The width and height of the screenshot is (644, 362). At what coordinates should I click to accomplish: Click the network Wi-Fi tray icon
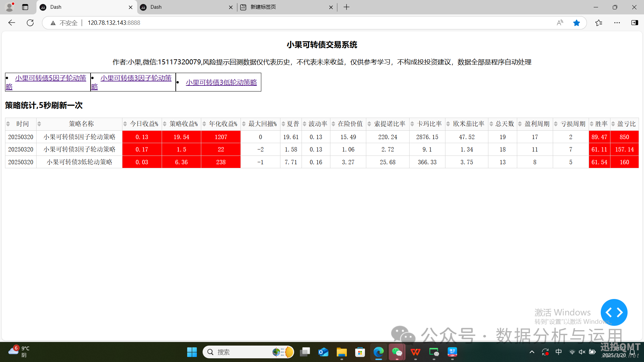572,352
